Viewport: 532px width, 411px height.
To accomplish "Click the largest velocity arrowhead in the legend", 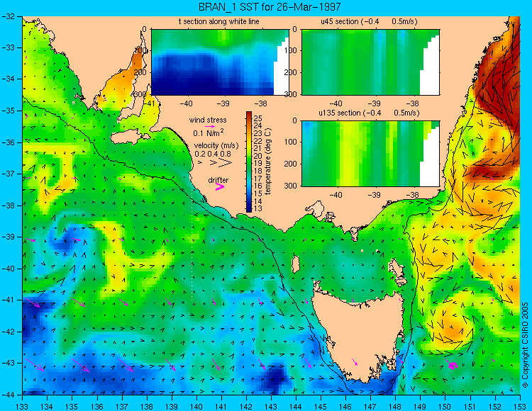I will click(226, 163).
